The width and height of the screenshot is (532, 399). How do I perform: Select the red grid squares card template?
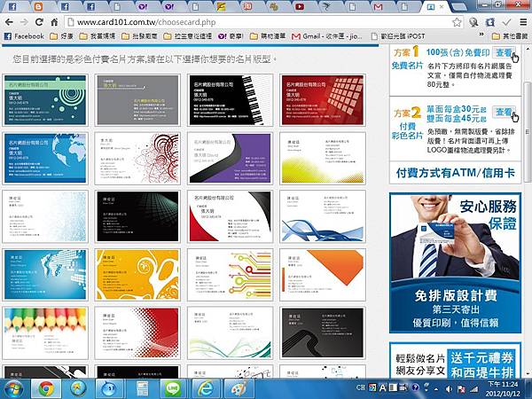[x=323, y=100]
